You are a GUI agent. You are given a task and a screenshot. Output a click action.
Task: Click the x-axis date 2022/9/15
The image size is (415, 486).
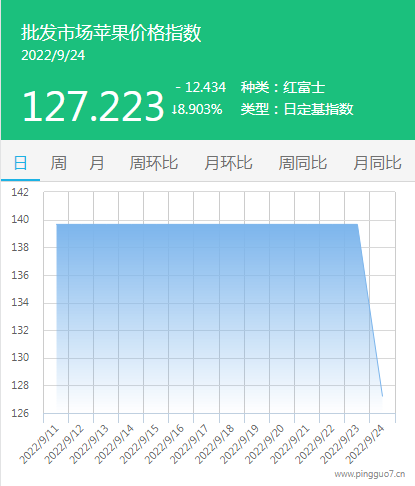139,445
